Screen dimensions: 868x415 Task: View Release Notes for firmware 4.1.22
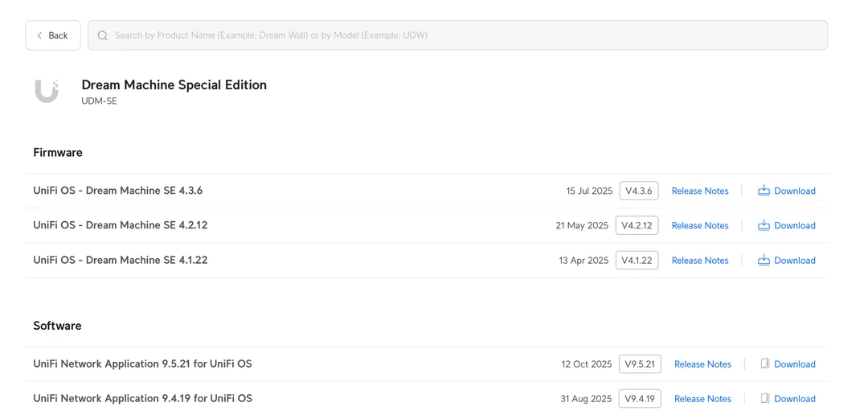(x=700, y=261)
